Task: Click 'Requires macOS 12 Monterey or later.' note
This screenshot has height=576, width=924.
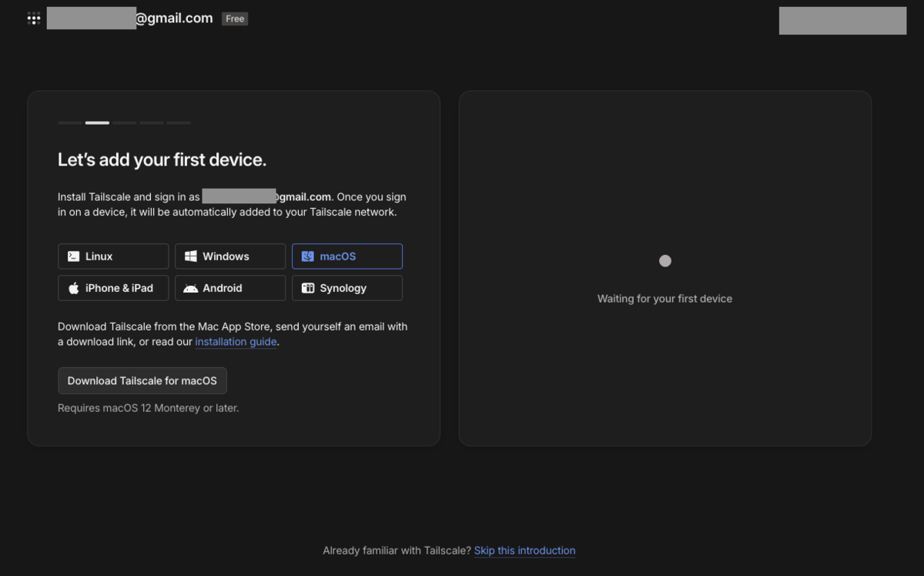Action: (x=149, y=408)
